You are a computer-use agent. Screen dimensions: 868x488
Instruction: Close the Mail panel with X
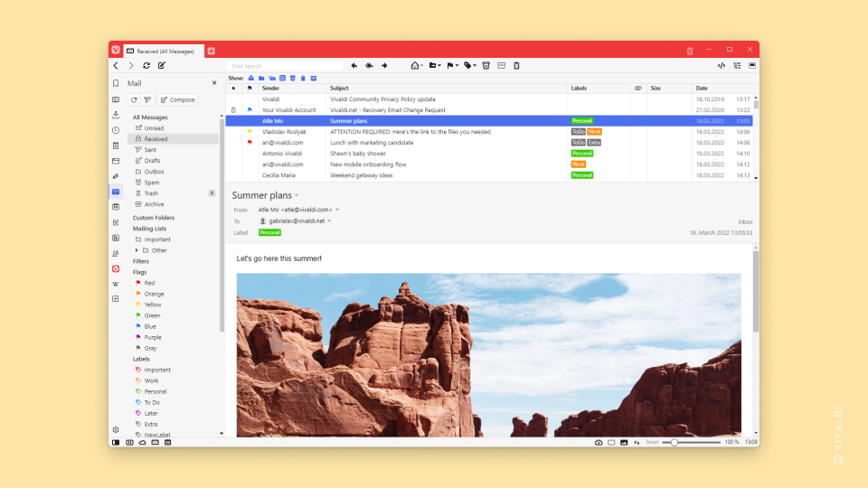(214, 83)
